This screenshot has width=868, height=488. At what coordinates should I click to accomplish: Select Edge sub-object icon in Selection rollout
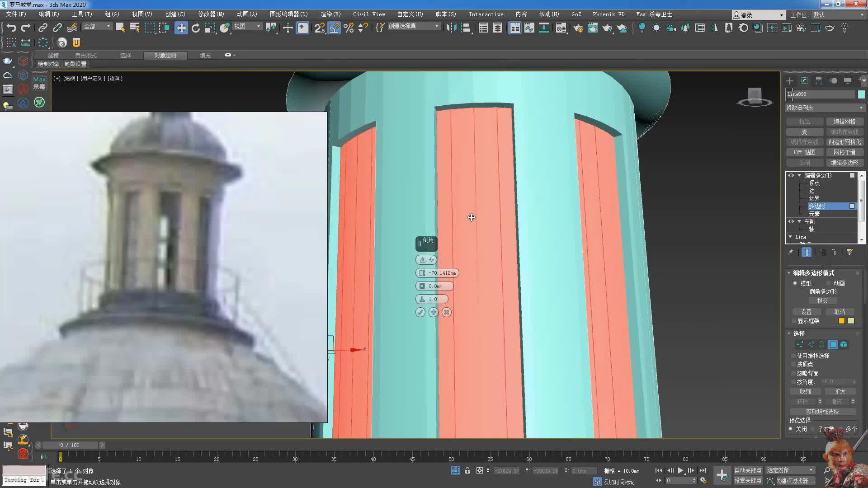click(811, 344)
